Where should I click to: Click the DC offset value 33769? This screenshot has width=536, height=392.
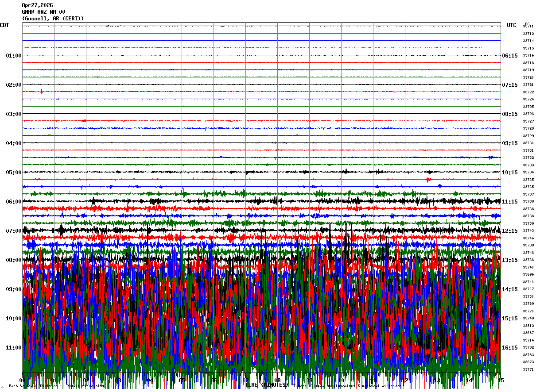[x=528, y=304]
